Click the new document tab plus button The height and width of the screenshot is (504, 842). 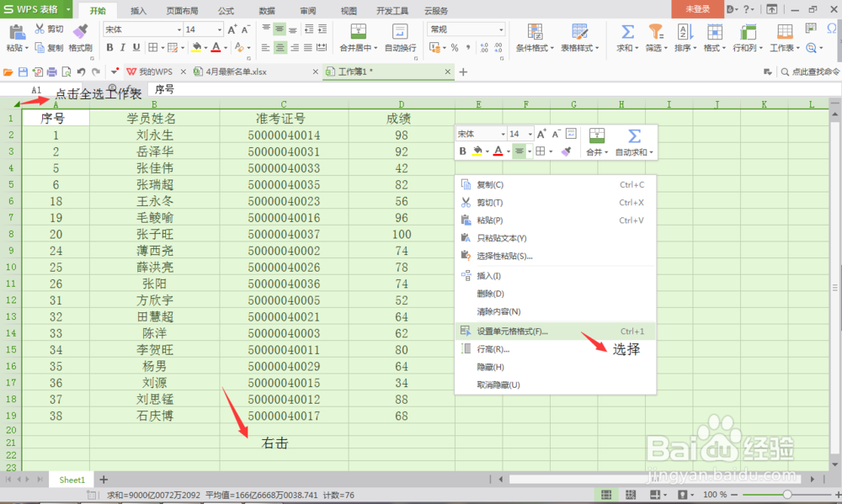463,72
